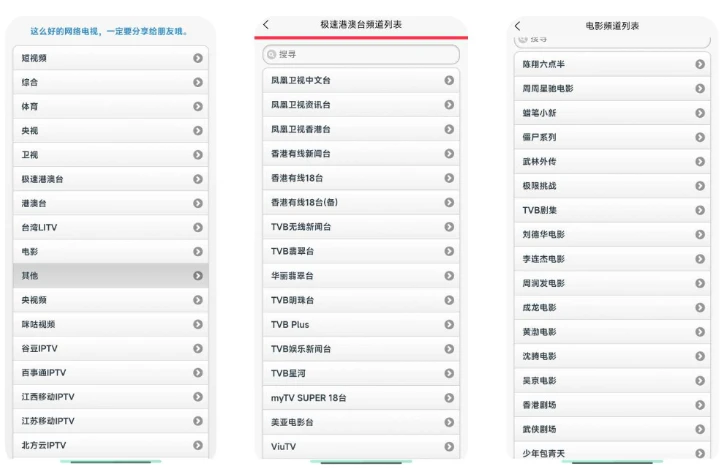
Task: Tap the arrow icon on 凤凰卫视资讯台 row
Action: tap(449, 104)
